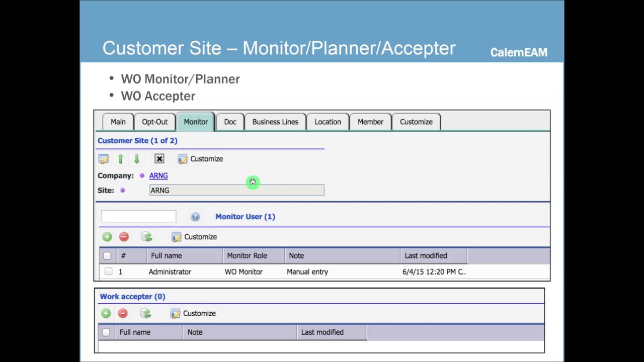Switch to the Business Lines tab
644x362 pixels.
pos(275,122)
